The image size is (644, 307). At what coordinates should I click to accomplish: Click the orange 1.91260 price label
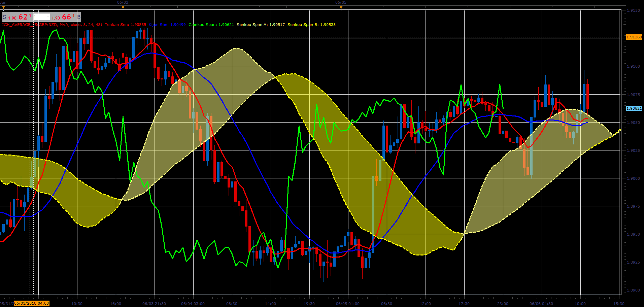pos(634,37)
